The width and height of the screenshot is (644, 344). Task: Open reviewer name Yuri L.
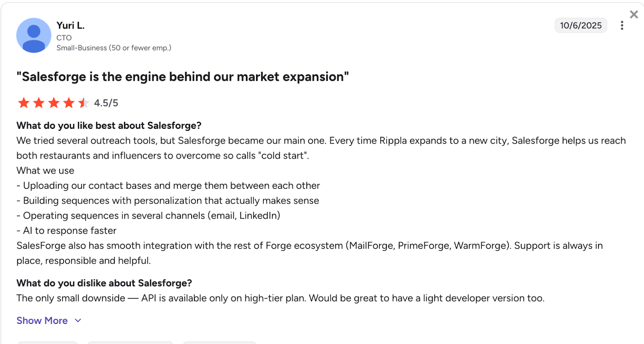[70, 26]
